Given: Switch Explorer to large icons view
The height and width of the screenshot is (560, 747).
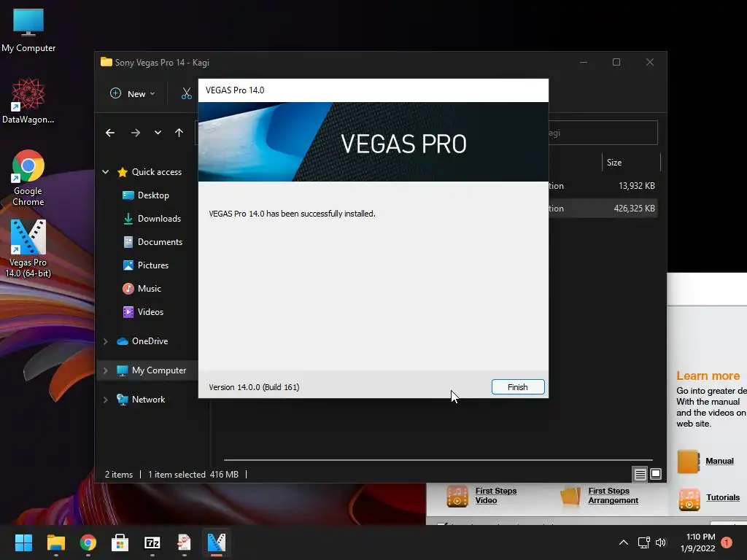Looking at the screenshot, I should click(656, 474).
